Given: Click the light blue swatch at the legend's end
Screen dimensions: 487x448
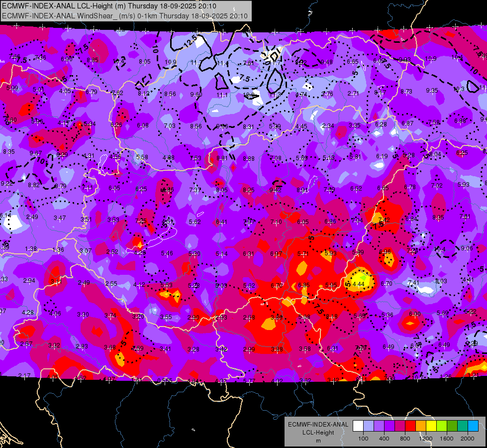Looking at the screenshot, I should tap(473, 426).
